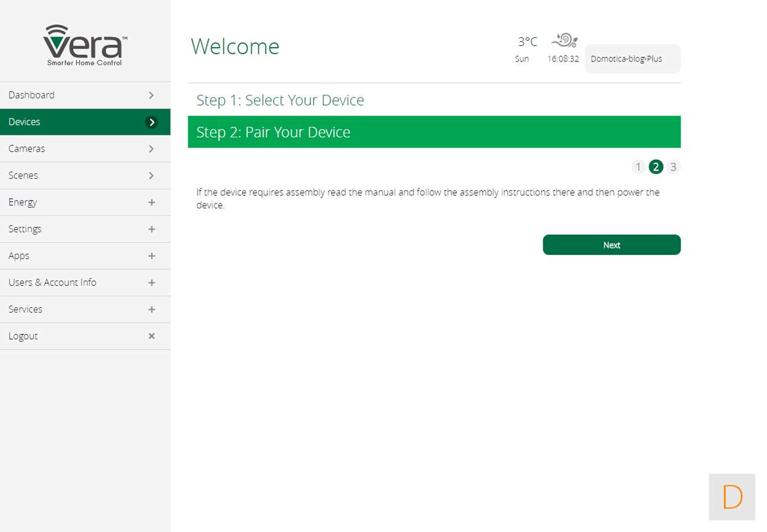The width and height of the screenshot is (767, 532).
Task: Click the Cameras chevron icon
Action: click(152, 149)
